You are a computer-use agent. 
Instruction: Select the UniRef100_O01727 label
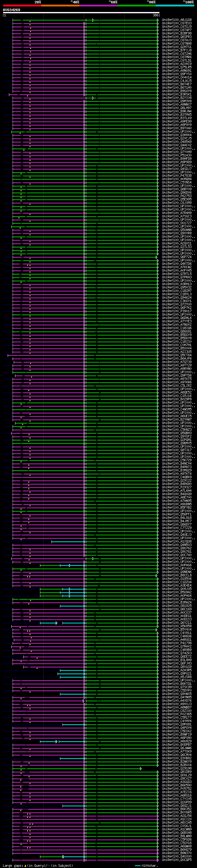click(x=177, y=223)
